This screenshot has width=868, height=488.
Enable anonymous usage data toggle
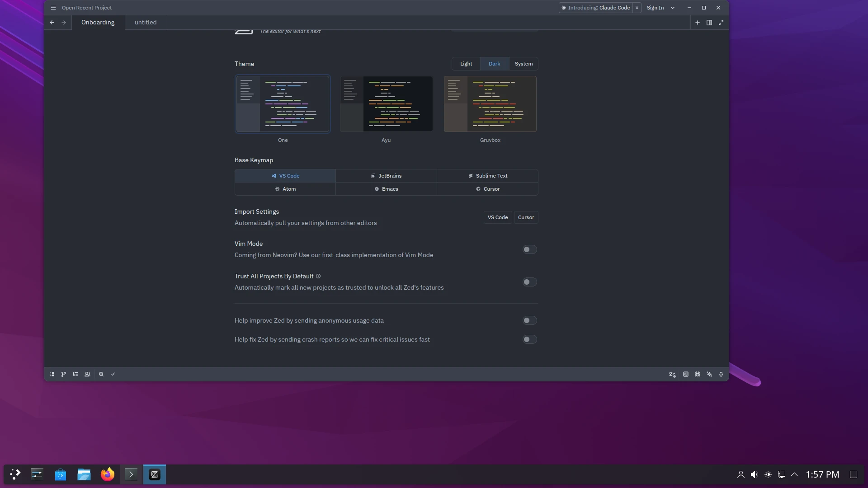[x=529, y=320]
